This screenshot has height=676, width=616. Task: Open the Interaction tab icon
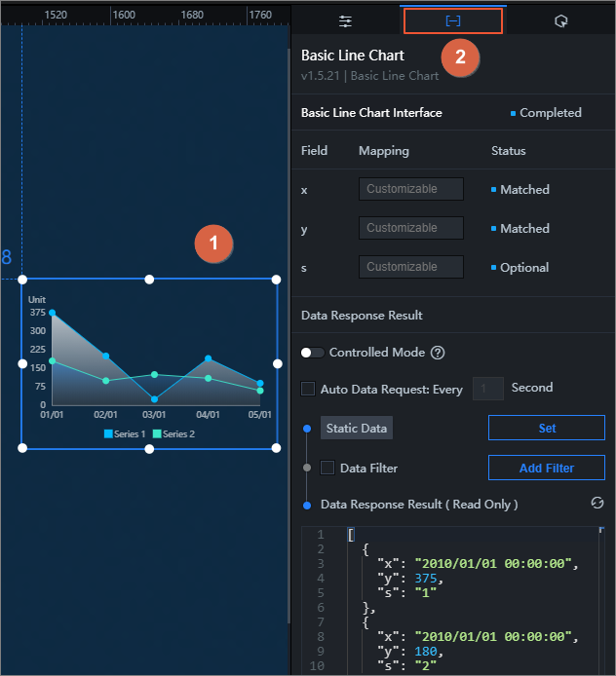560,21
